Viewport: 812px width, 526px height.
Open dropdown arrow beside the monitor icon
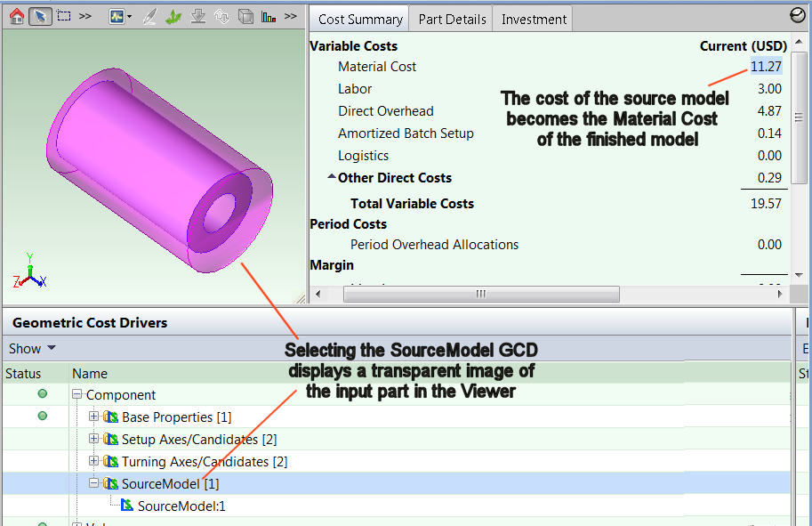coord(130,17)
